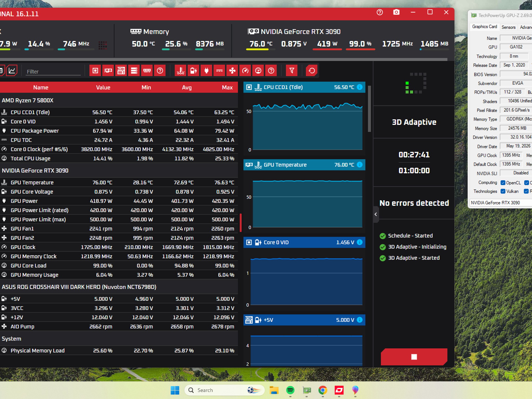Viewport: 532px width, 399px height.
Task: Switch to the Sensors tab in GPU-Z
Action: [x=508, y=27]
